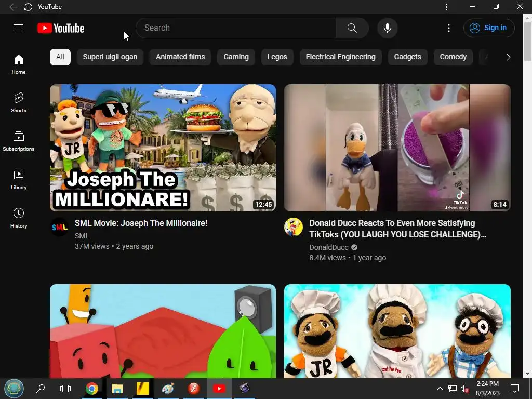
Task: Show hidden tray icons chevron
Action: [440, 389]
